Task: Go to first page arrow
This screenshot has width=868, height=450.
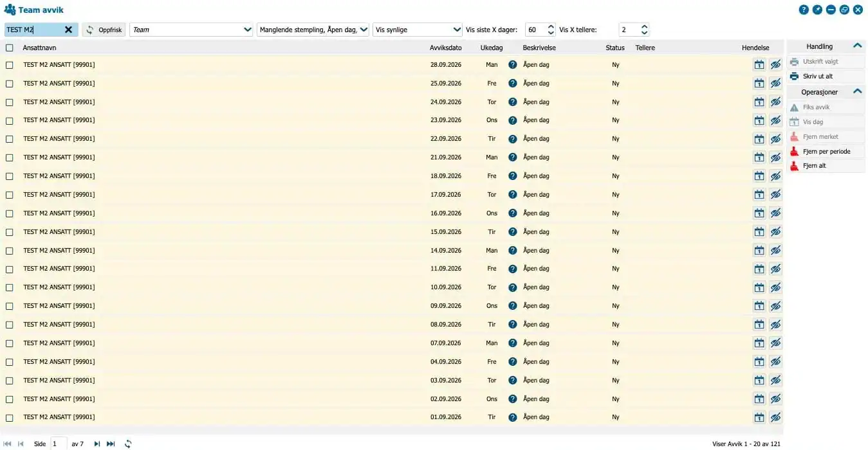Action: click(8, 444)
